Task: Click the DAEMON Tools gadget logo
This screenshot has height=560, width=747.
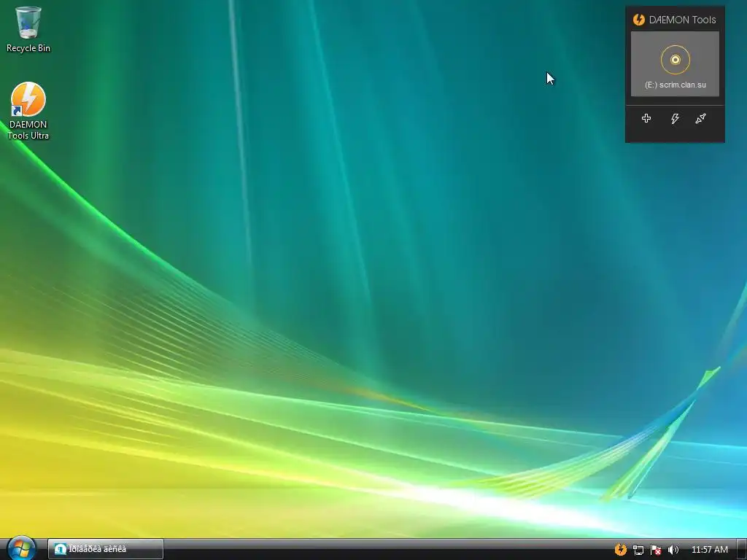Action: (x=638, y=20)
